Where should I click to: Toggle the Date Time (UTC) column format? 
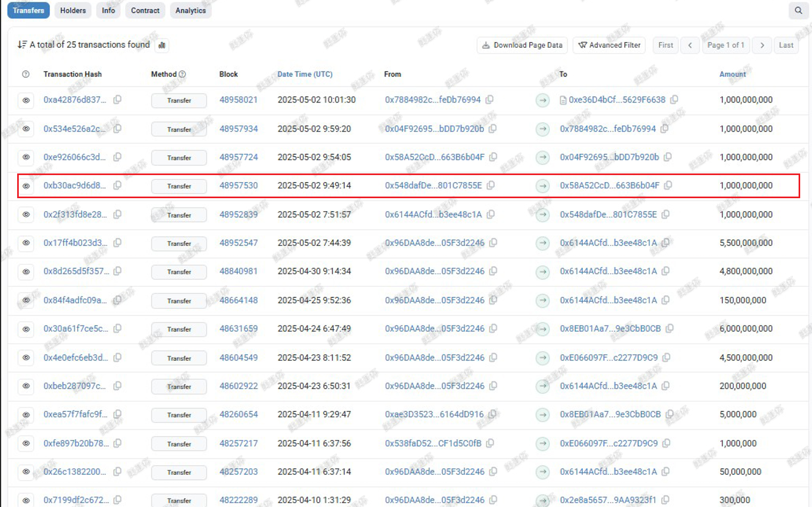(x=305, y=74)
